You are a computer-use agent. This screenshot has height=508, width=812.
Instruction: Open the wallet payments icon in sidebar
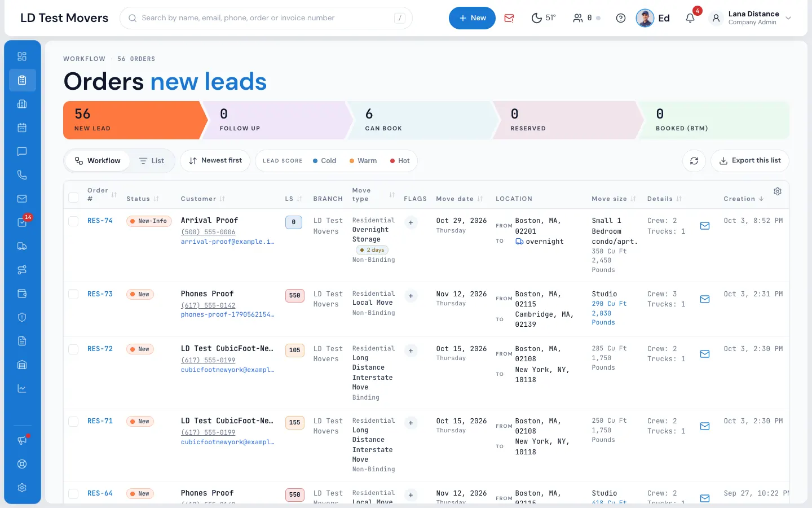22,294
